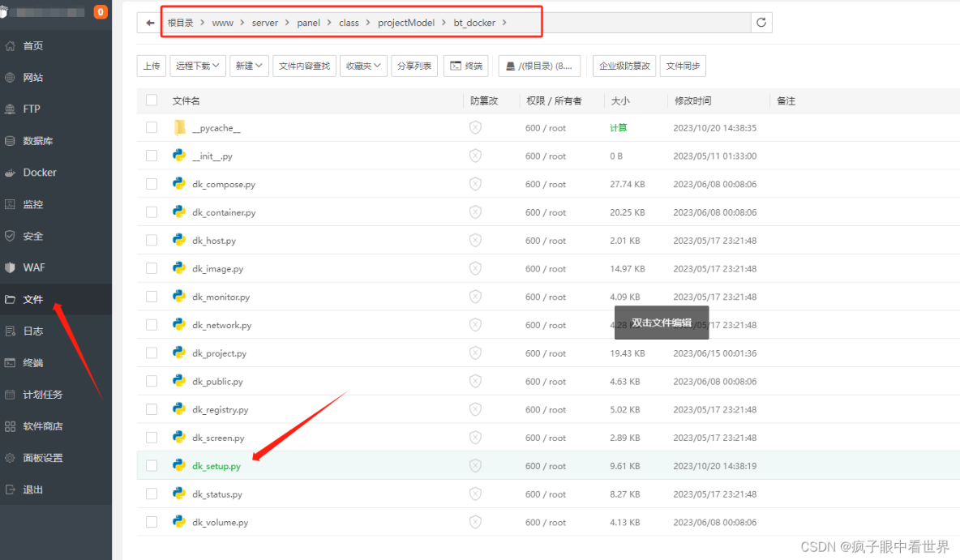Open the 远程下载 dropdown

tap(197, 66)
